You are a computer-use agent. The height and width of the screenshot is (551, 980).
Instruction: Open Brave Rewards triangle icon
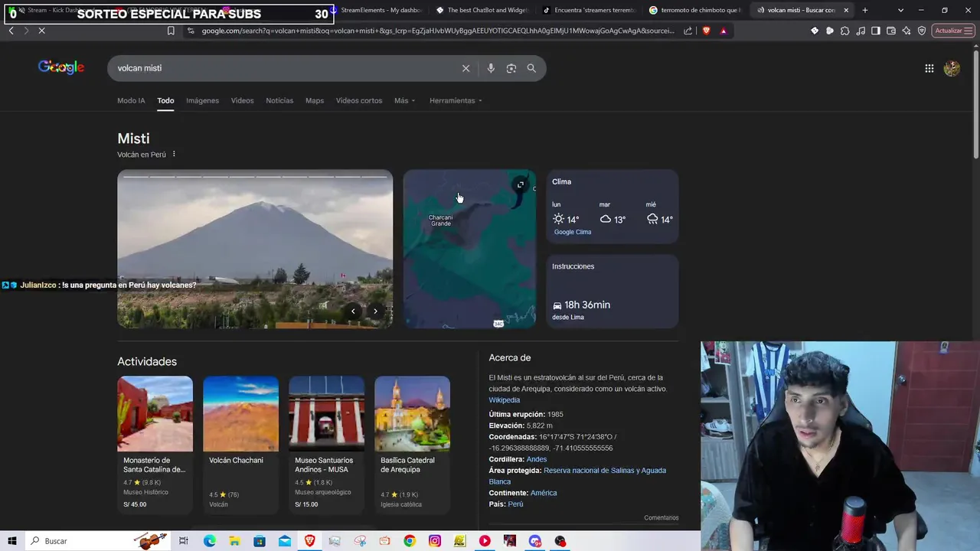coord(723,31)
